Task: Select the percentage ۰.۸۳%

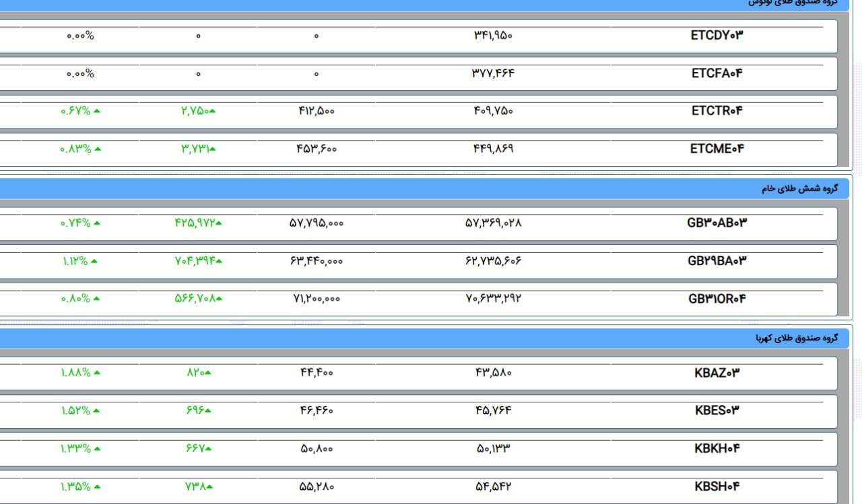Action: click(x=75, y=149)
